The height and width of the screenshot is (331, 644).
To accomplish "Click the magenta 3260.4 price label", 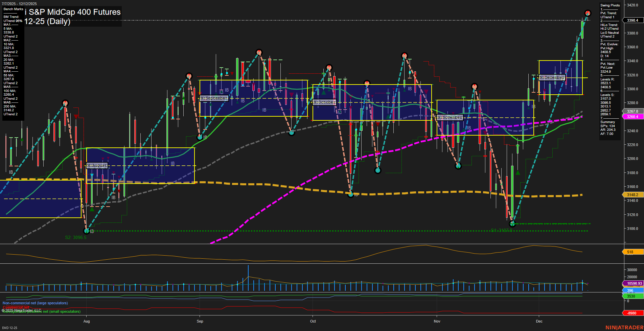I will coord(632,117).
